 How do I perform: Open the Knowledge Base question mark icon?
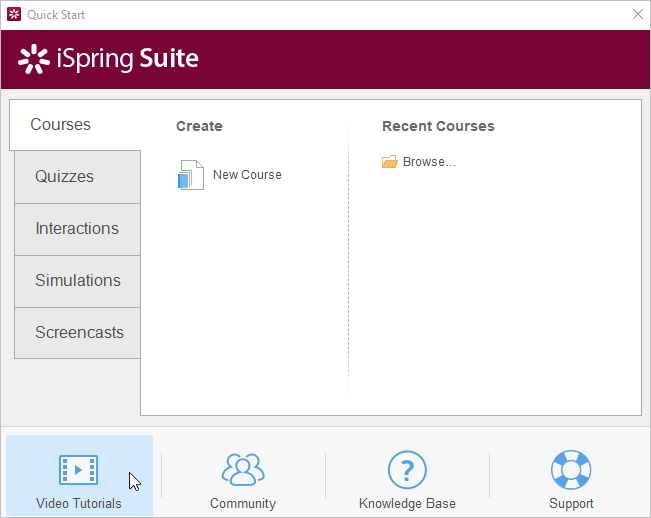click(407, 469)
